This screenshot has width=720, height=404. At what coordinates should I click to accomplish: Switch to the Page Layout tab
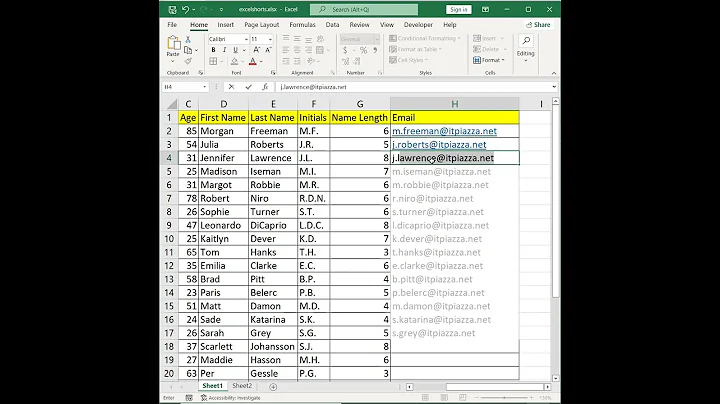coord(261,25)
